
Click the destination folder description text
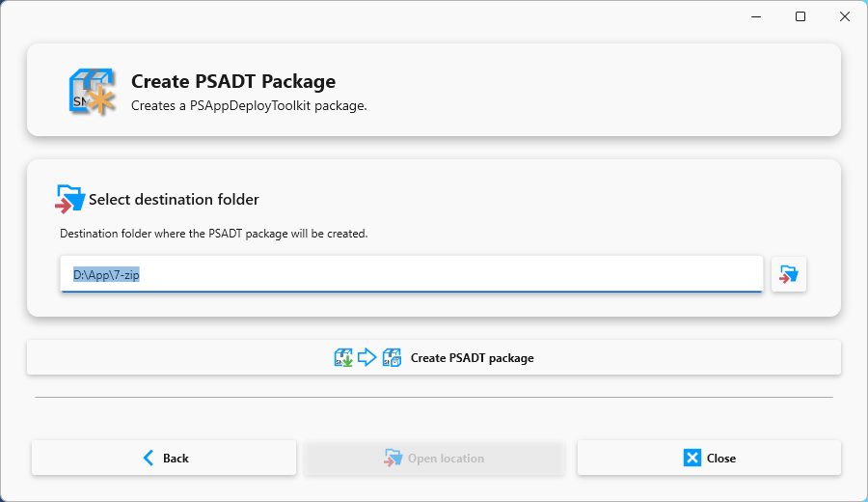(214, 234)
